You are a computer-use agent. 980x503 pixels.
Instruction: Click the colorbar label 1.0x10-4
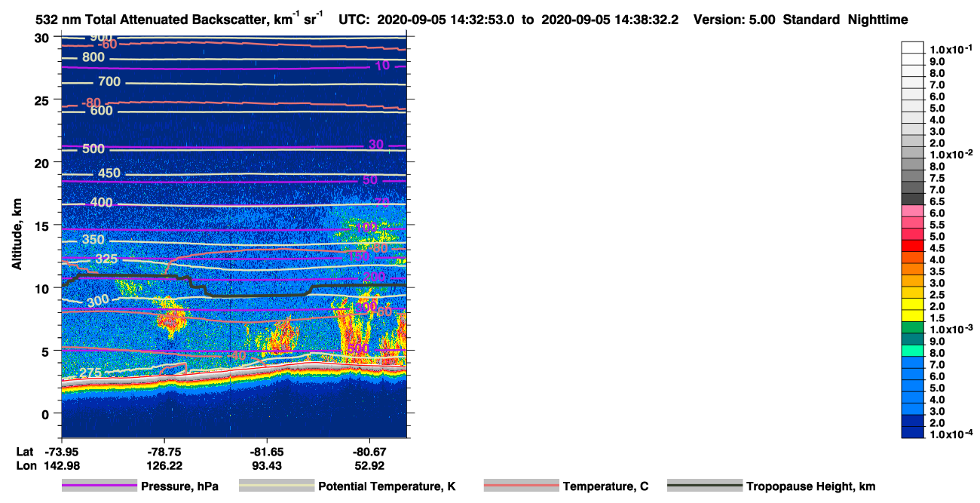[952, 435]
